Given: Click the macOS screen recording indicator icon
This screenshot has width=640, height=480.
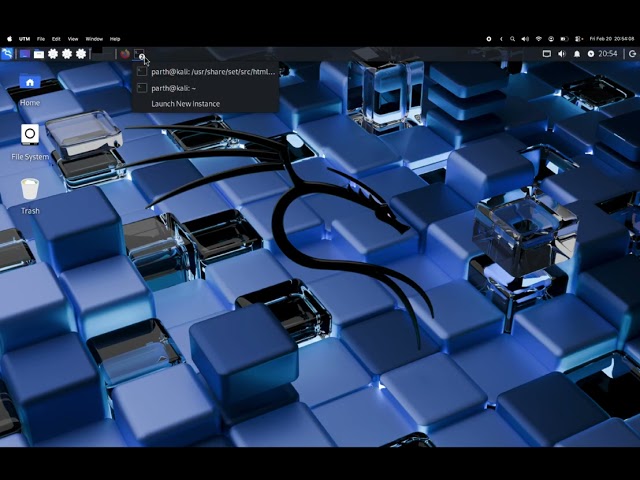Looking at the screenshot, I should [489, 39].
